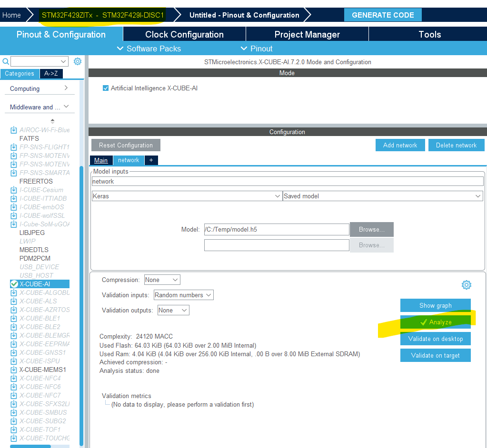This screenshot has width=487, height=448.
Task: Click the gear icon in the X-CUBE-AI configuration panel
Action: pyautogui.click(x=467, y=284)
